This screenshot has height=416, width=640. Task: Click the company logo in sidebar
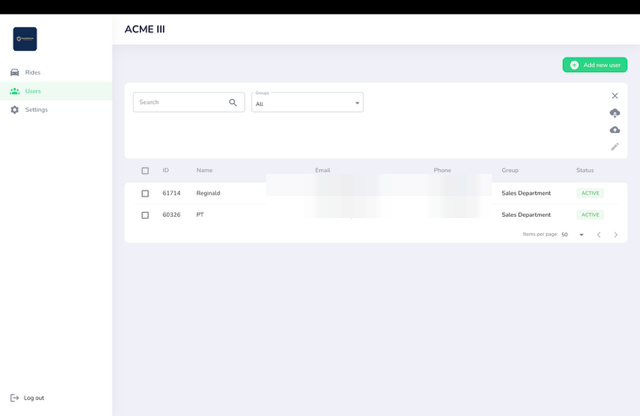tap(25, 39)
